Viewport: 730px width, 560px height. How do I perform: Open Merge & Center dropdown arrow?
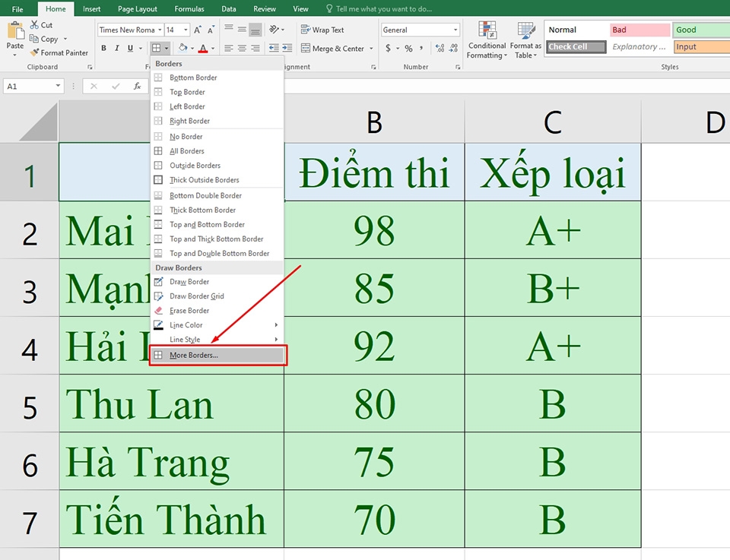(372, 49)
